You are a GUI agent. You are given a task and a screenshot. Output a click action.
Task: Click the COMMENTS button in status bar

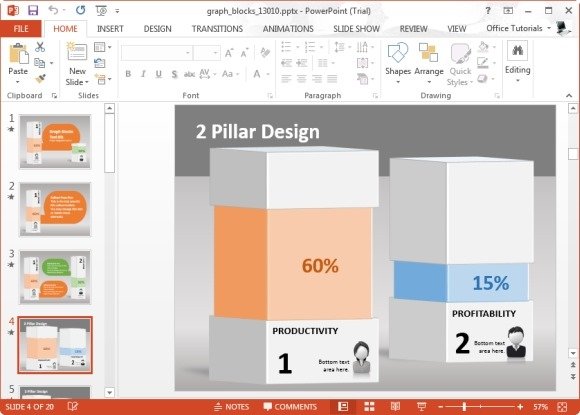(x=290, y=407)
